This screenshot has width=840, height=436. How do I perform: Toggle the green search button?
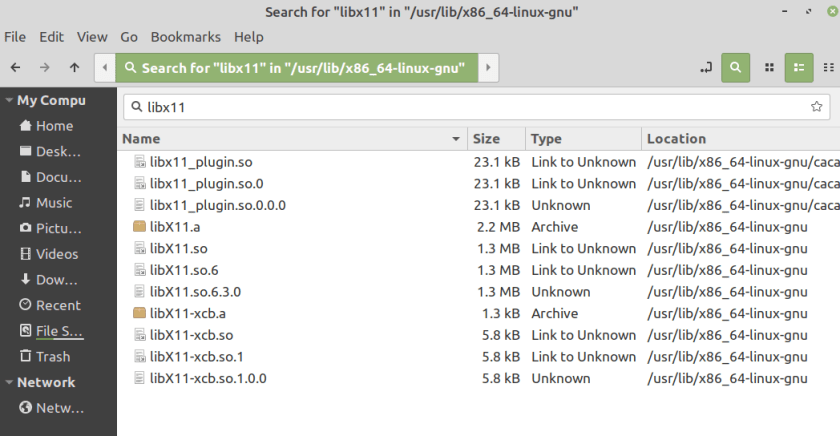tap(736, 67)
